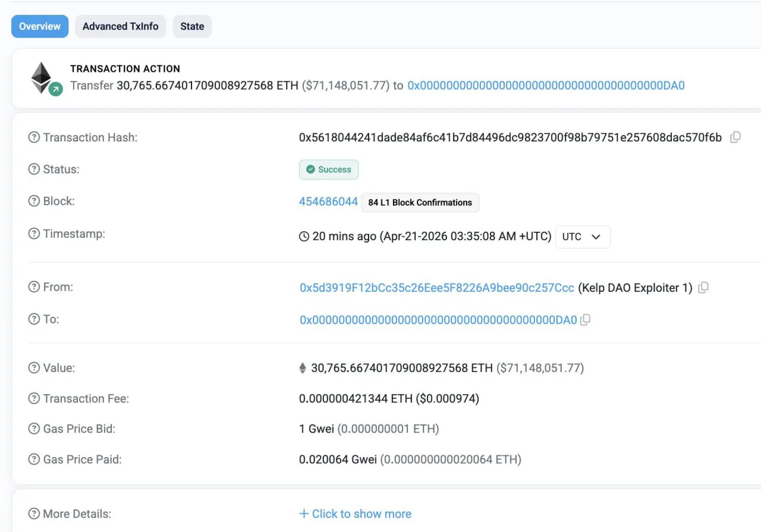Image resolution: width=761 pixels, height=532 pixels.
Task: Click the Success status badge
Action: pyautogui.click(x=329, y=169)
